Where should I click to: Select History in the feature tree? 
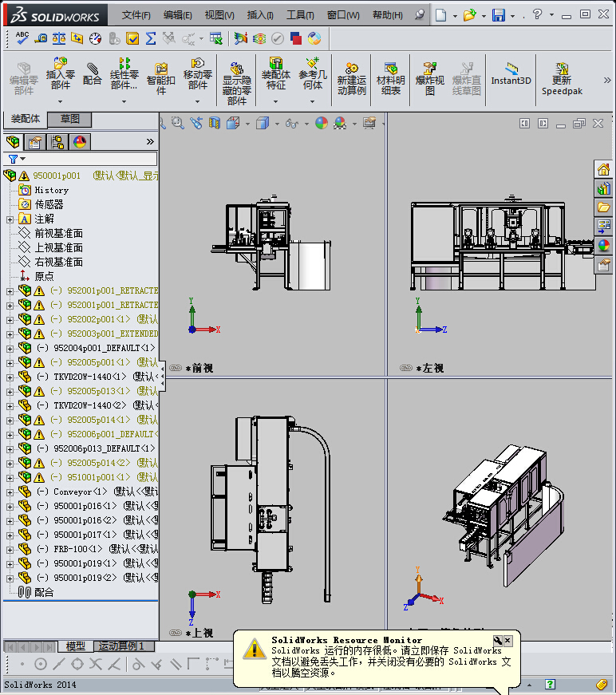[x=51, y=190]
